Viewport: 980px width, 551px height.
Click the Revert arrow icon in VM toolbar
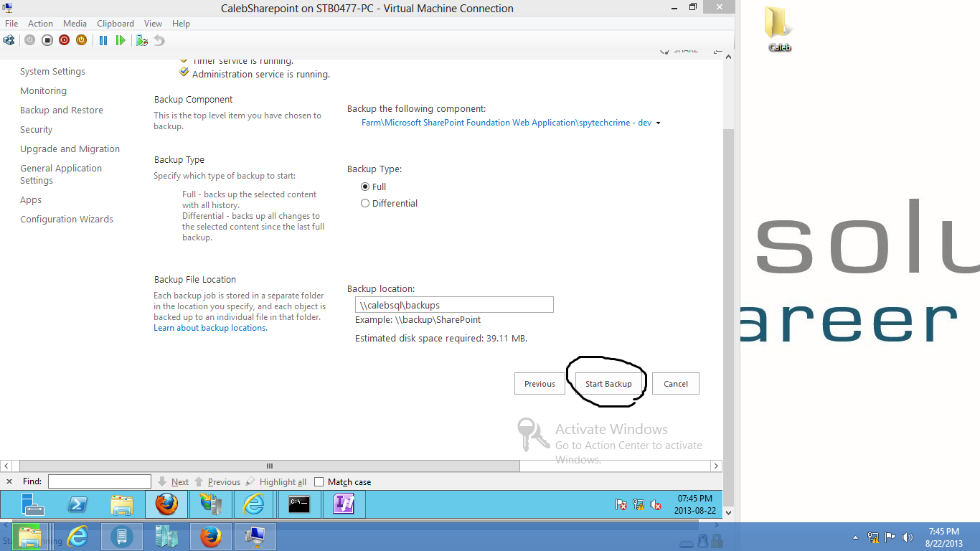tap(159, 40)
